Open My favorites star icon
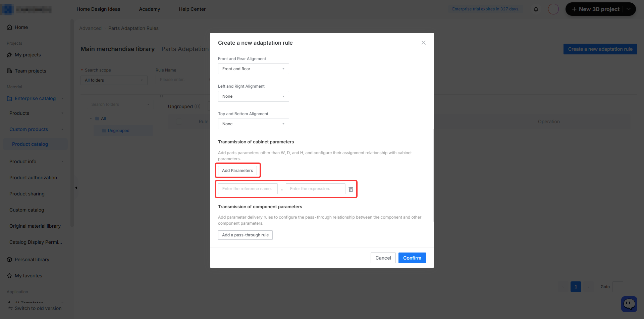This screenshot has width=644, height=319. (9, 276)
